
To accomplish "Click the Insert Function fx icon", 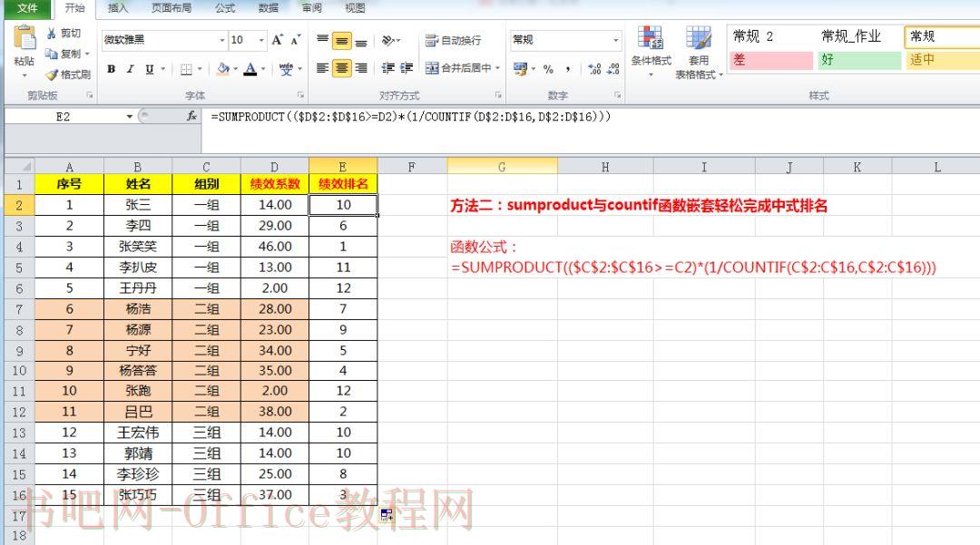I will [x=191, y=116].
